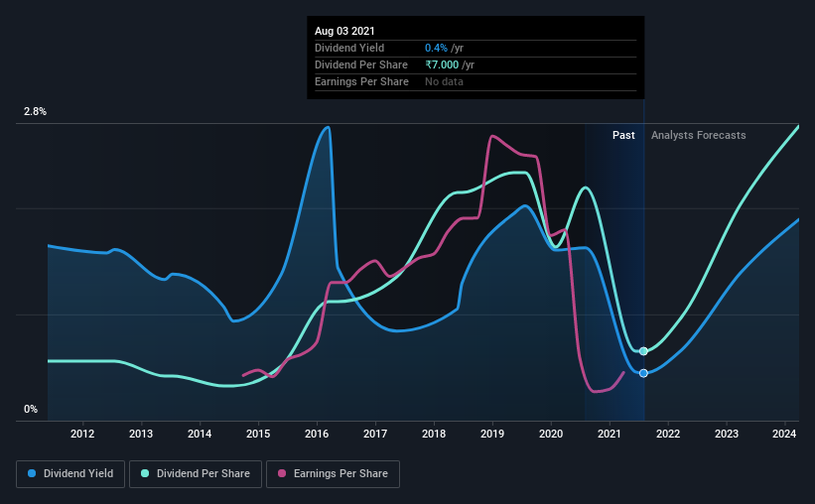The image size is (815, 504).
Task: Click the blue Dividend Yield legend dot
Action: tap(32, 473)
